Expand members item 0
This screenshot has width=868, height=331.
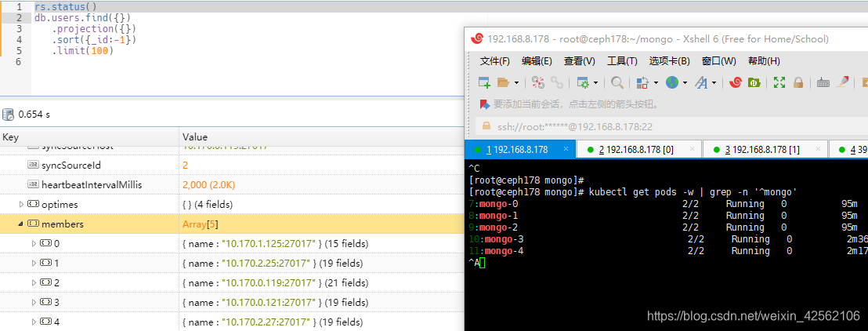[x=34, y=243]
